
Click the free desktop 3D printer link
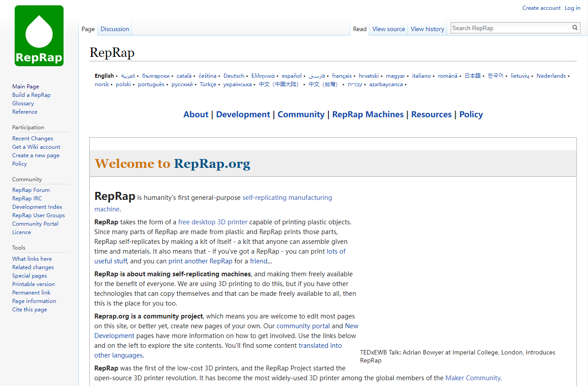tap(212, 222)
